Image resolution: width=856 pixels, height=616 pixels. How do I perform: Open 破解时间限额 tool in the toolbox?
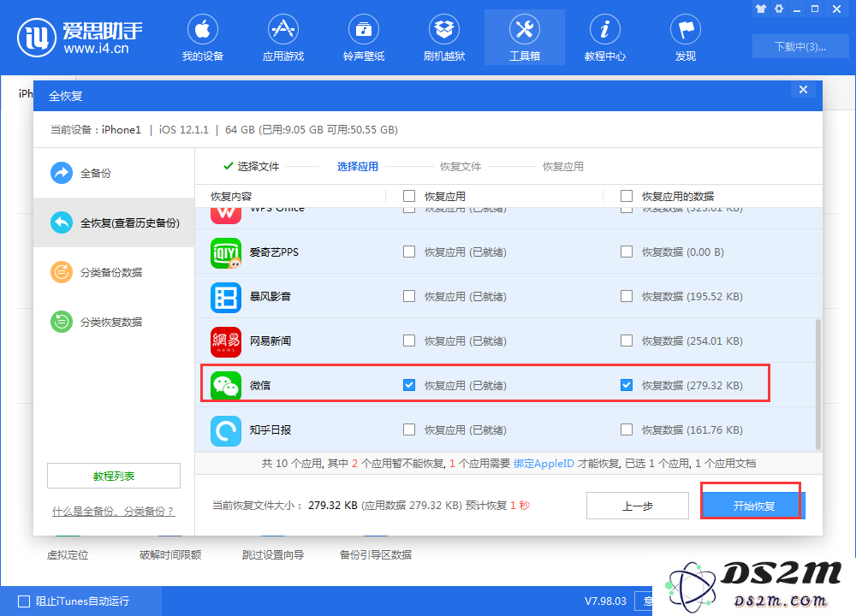[x=170, y=555]
